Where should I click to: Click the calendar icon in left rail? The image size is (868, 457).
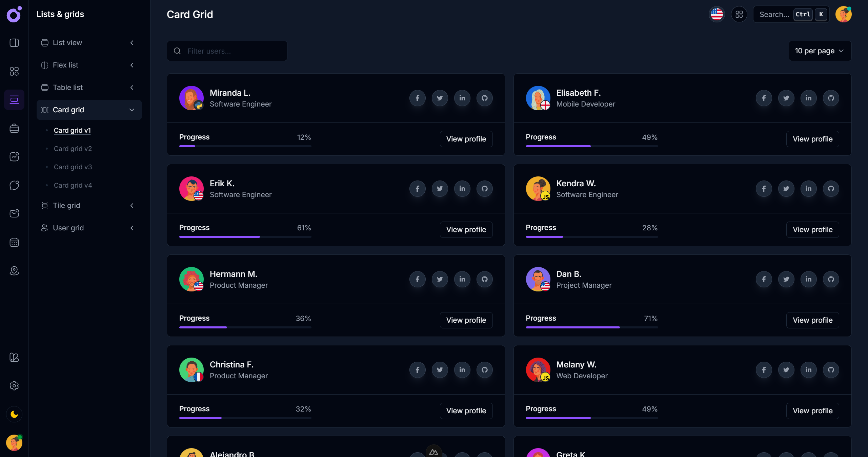[x=14, y=242]
